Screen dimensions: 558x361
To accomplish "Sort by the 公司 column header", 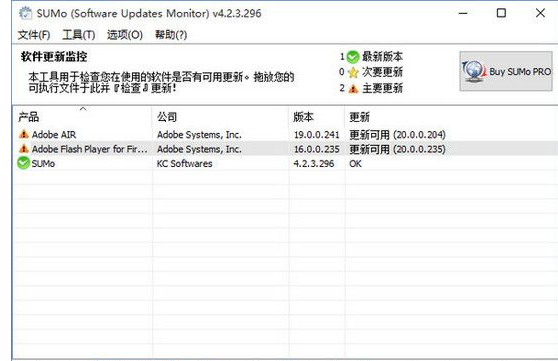I will click(220, 117).
